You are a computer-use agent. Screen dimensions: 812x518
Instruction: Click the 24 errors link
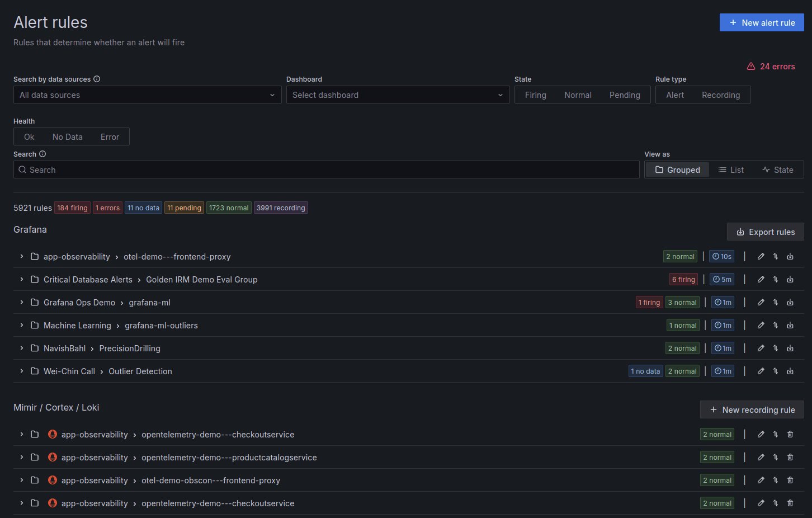click(771, 66)
